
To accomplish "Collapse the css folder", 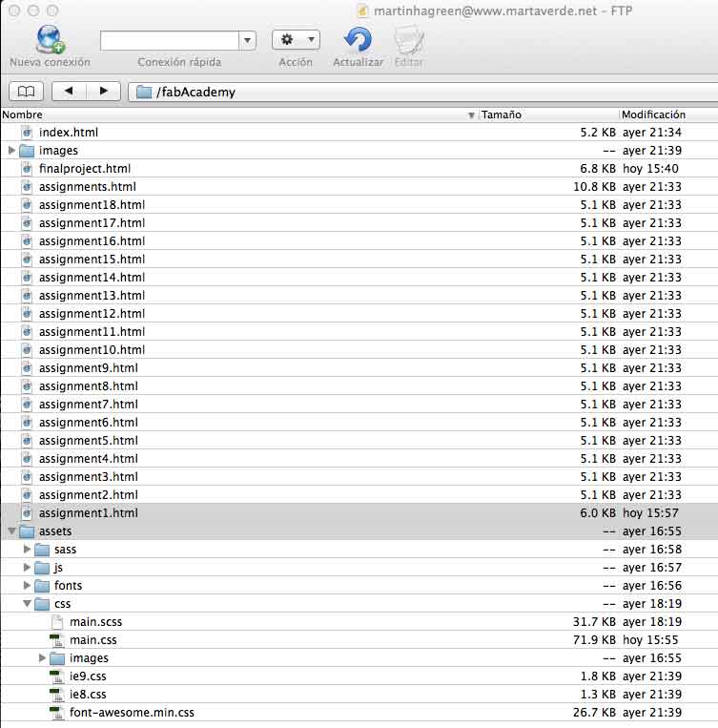I will (x=27, y=604).
